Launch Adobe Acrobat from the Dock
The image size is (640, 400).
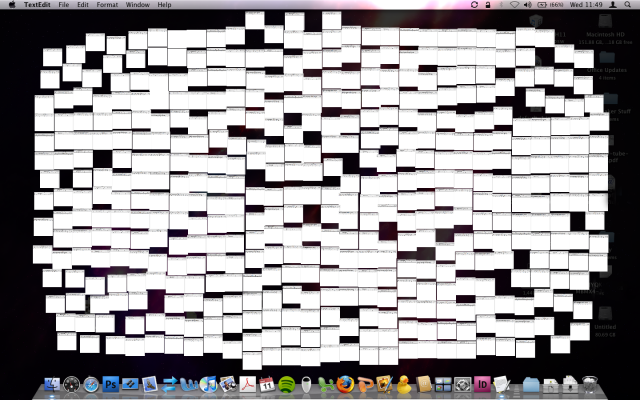click(248, 384)
